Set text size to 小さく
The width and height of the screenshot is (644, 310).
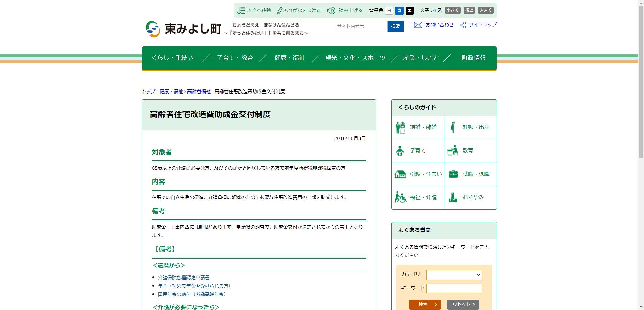(452, 10)
